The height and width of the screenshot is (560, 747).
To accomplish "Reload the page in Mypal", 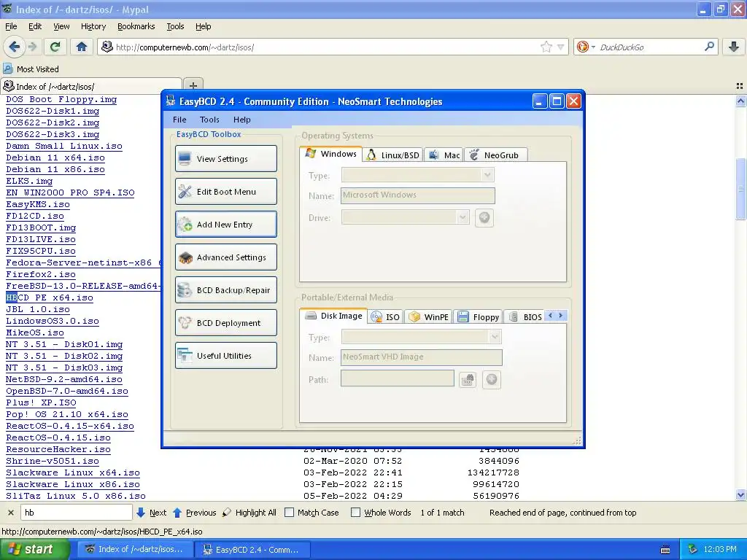I will tap(55, 47).
